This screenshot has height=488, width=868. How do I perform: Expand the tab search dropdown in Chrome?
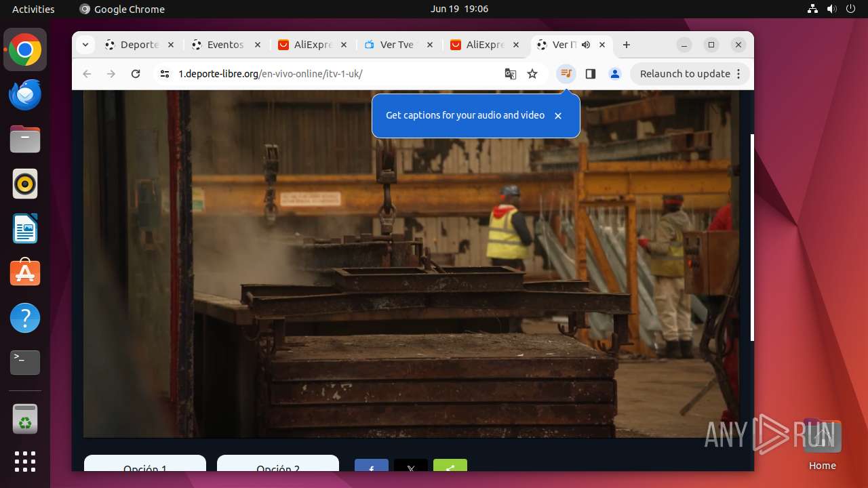pos(85,45)
